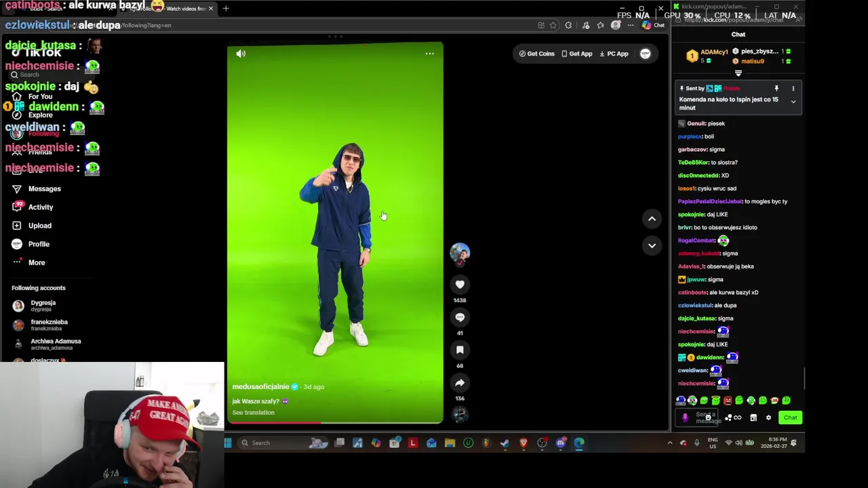Open the pinned message three-dot menu
Viewport: 868px width, 488px height.
[793, 88]
